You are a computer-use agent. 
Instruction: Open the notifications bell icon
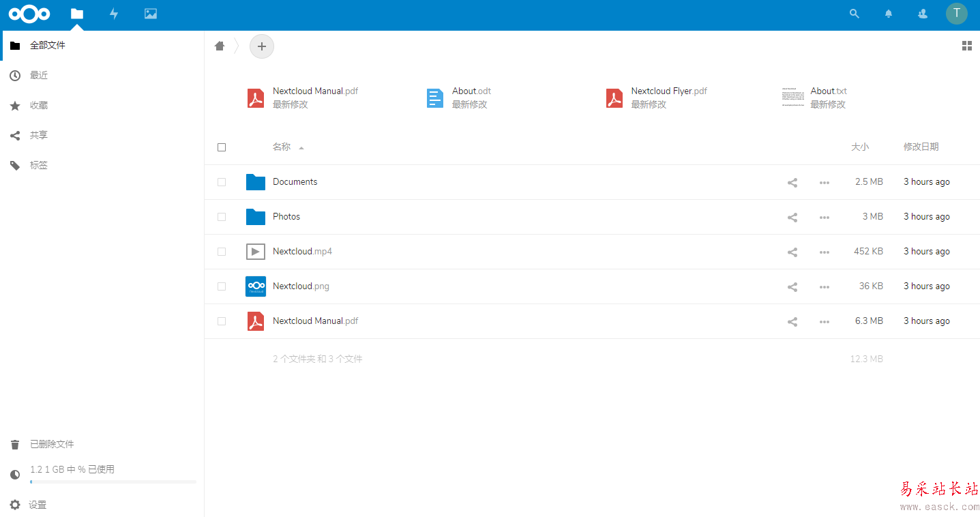(889, 14)
